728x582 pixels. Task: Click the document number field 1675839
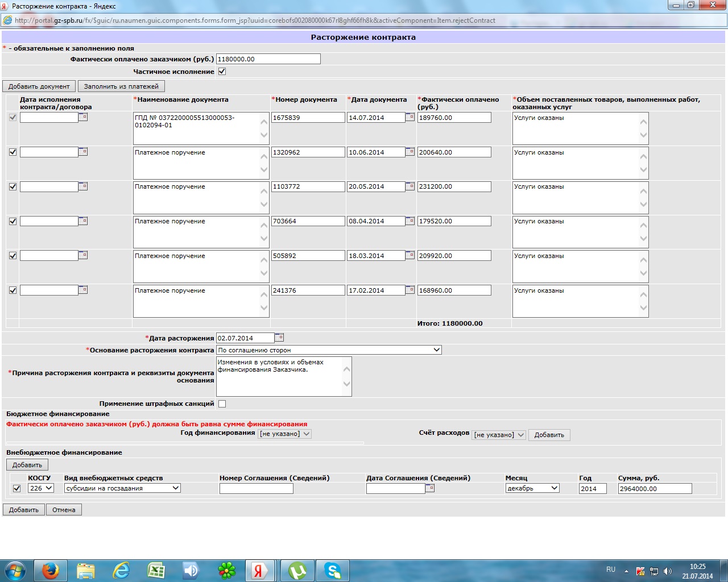pos(308,118)
